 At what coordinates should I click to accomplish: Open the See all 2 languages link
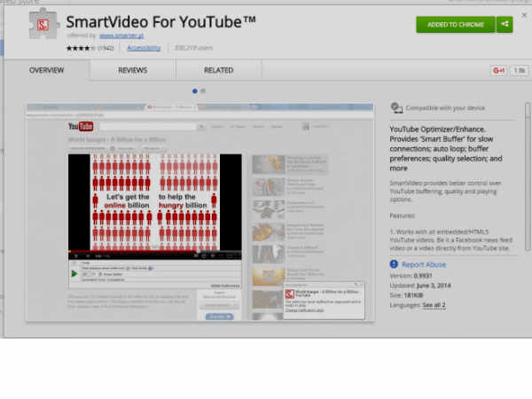[x=434, y=305]
